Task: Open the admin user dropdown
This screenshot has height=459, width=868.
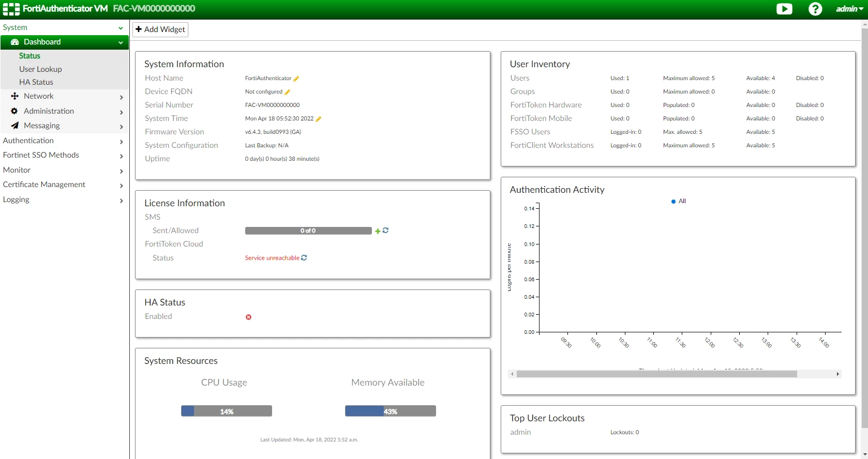Action: [849, 9]
